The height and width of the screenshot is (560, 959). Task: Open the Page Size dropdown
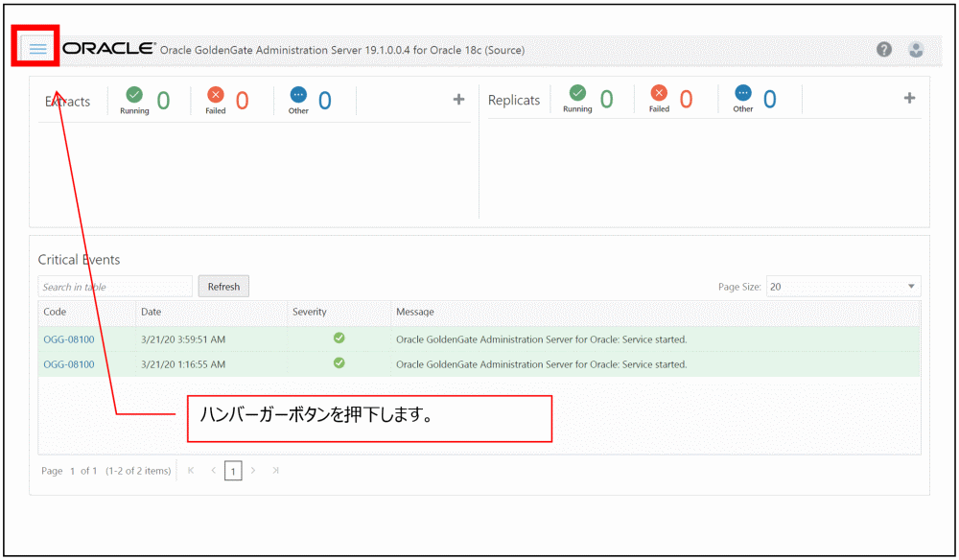click(843, 286)
